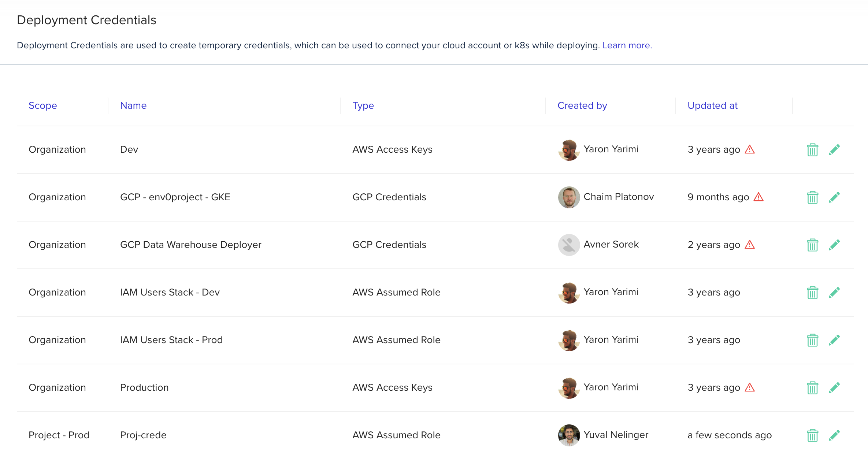Screen dimensions: 868x457
Task: Sort table by Name column
Action: click(x=133, y=105)
